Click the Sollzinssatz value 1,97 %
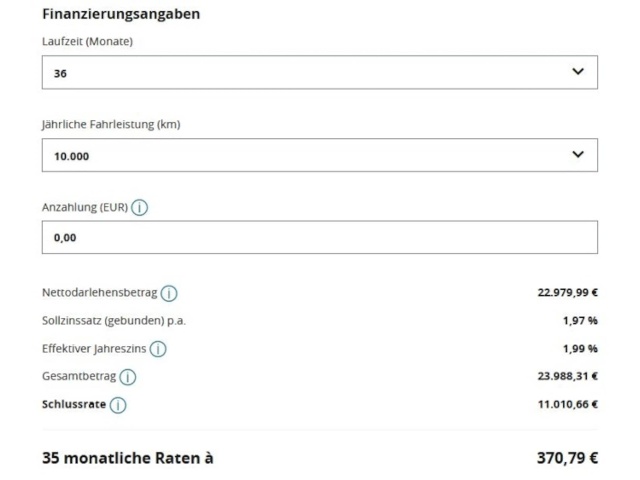 pyautogui.click(x=580, y=320)
